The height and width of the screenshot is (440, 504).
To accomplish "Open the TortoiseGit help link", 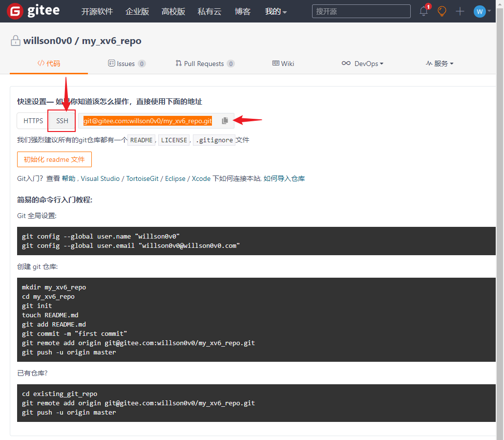I will (142, 178).
